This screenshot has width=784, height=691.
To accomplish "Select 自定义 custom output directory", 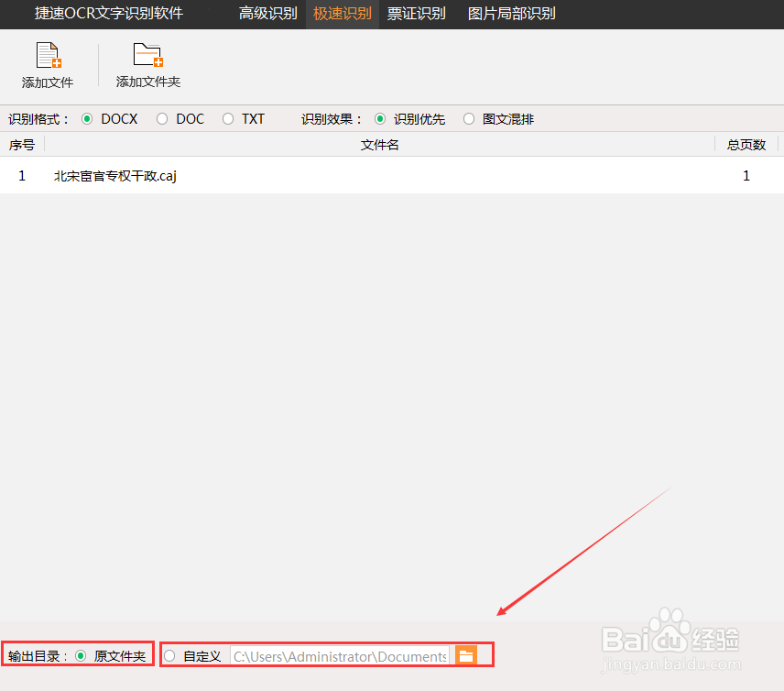I will pyautogui.click(x=169, y=655).
